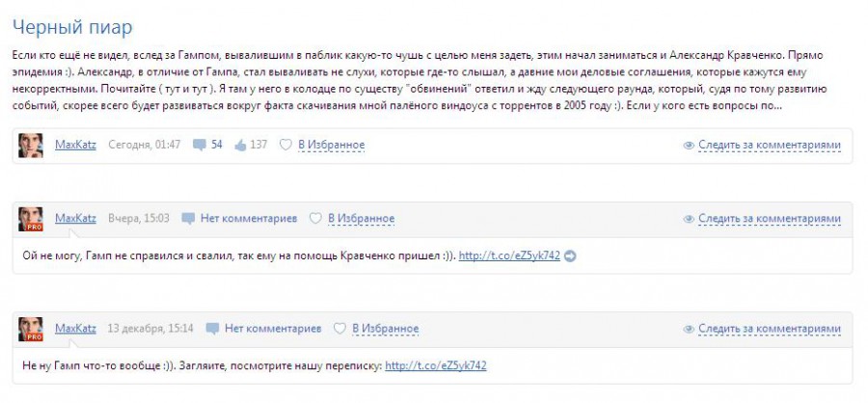Follow comments on yesterday's 15:03 post
Image resolution: width=868 pixels, height=403 pixels.
[x=769, y=219]
